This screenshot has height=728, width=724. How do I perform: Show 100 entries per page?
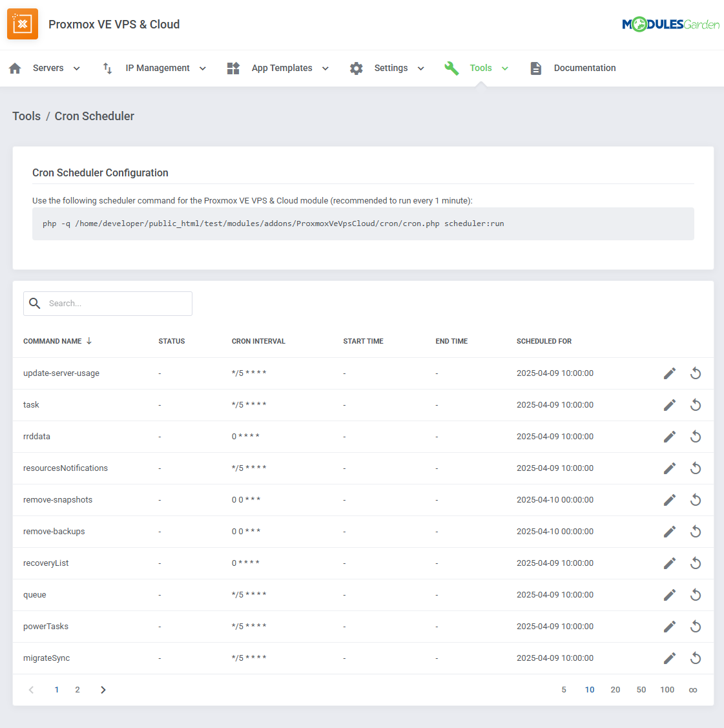(x=667, y=690)
